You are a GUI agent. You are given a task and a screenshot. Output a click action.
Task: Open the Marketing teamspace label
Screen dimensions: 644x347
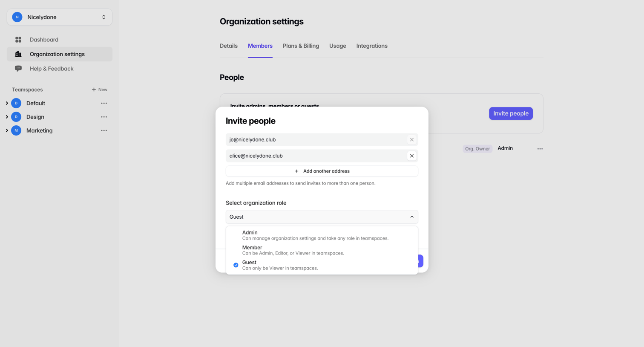pos(40,130)
